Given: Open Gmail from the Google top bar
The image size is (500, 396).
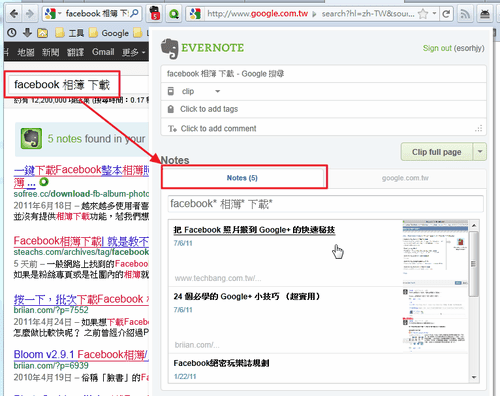Looking at the screenshot, I should [103, 52].
